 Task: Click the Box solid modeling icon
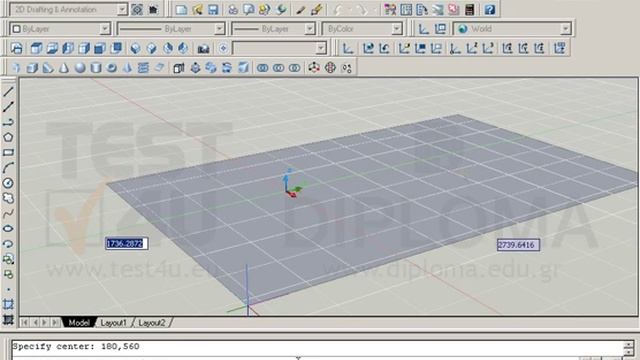(32, 68)
